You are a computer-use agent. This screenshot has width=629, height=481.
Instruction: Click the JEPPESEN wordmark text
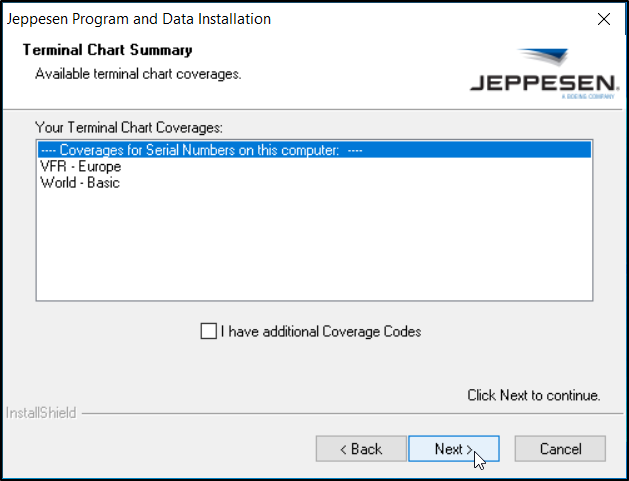click(538, 82)
